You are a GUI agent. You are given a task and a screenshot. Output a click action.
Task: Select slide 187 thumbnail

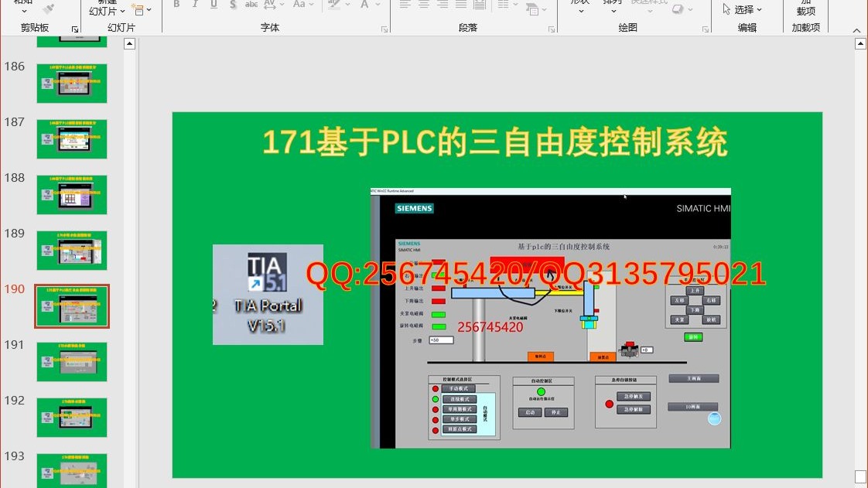72,139
